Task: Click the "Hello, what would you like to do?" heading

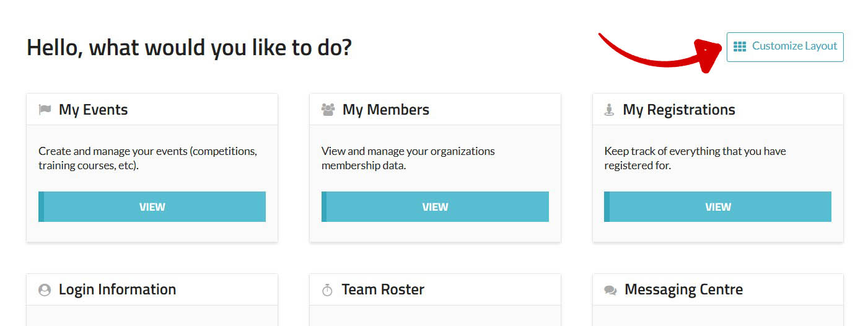Action: 189,47
